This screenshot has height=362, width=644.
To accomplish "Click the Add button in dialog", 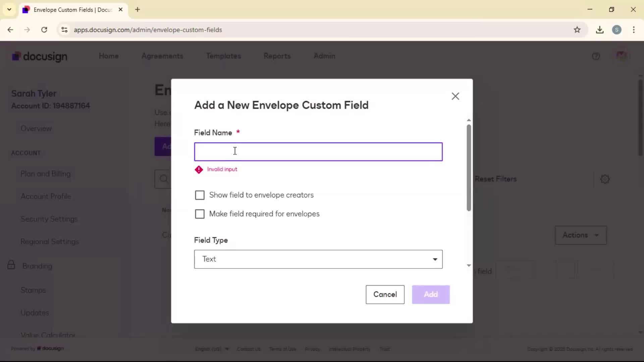I will [431, 294].
